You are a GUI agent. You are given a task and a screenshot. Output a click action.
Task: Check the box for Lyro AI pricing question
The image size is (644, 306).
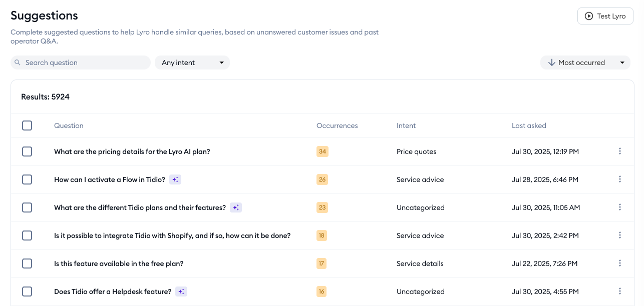click(27, 151)
